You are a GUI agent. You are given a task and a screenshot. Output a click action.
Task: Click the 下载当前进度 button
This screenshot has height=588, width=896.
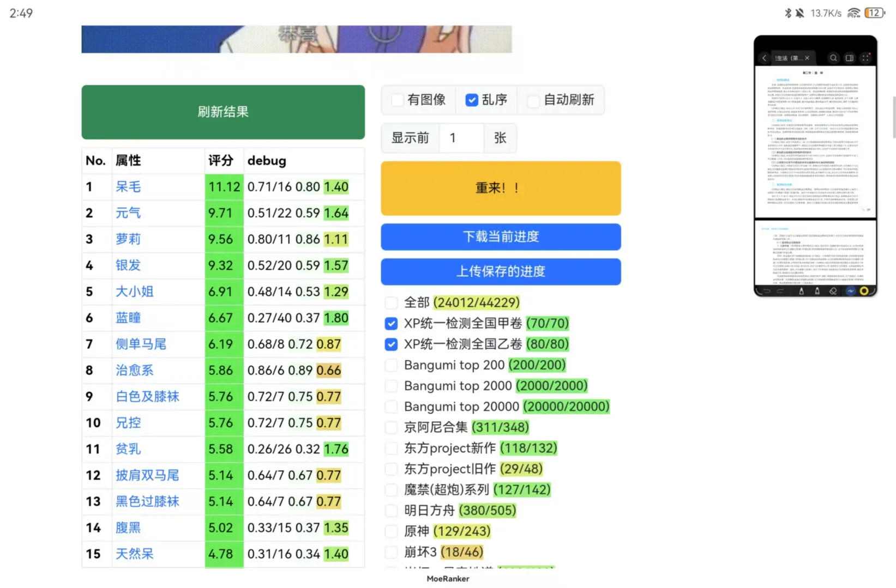click(x=500, y=237)
